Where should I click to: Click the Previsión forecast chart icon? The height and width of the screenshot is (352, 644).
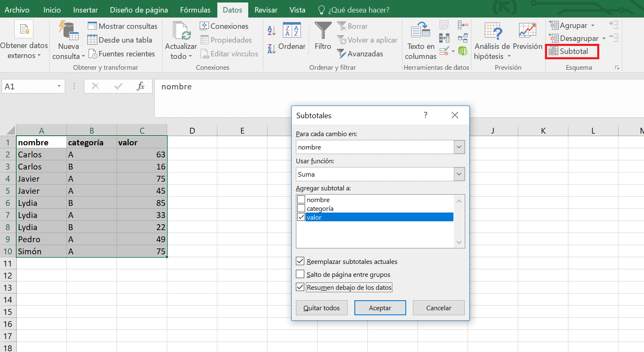pos(527,31)
